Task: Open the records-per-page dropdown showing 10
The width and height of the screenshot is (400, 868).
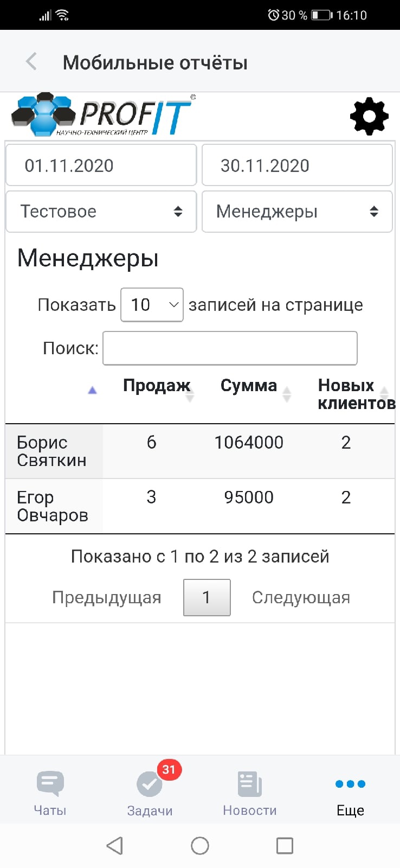Action: point(152,305)
